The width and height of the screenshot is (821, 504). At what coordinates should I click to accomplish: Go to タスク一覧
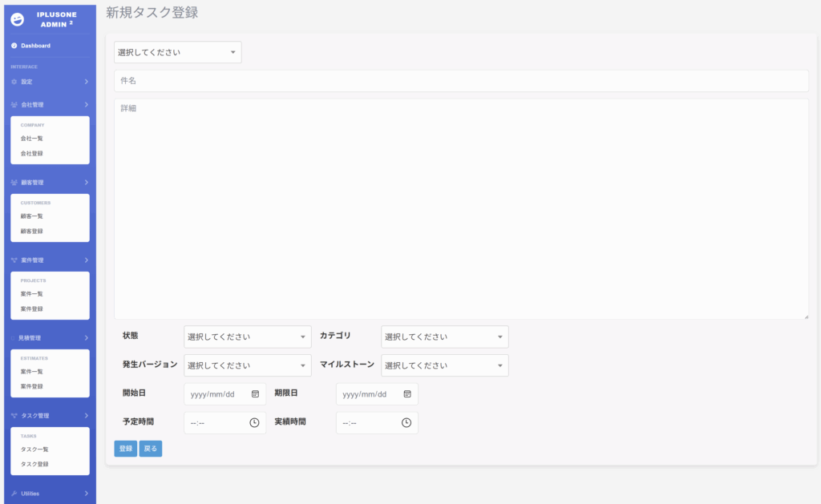coord(34,450)
